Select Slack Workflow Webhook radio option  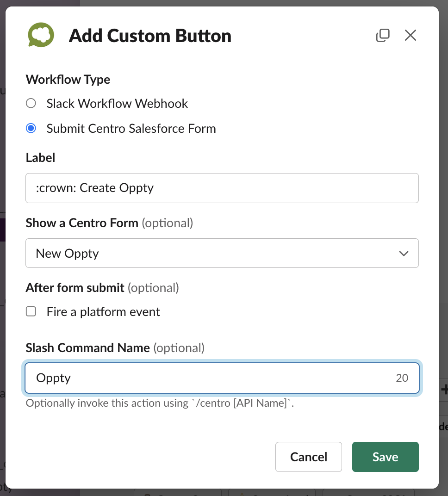click(31, 103)
